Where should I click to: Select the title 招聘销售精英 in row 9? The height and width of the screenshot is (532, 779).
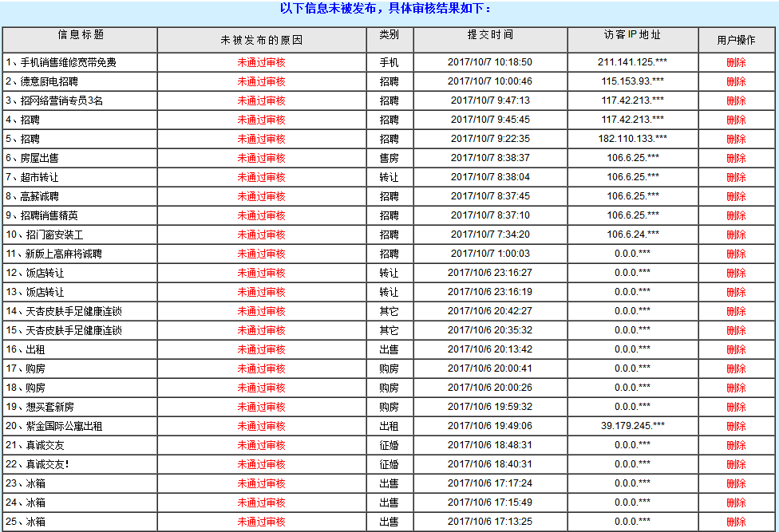pyautogui.click(x=49, y=215)
